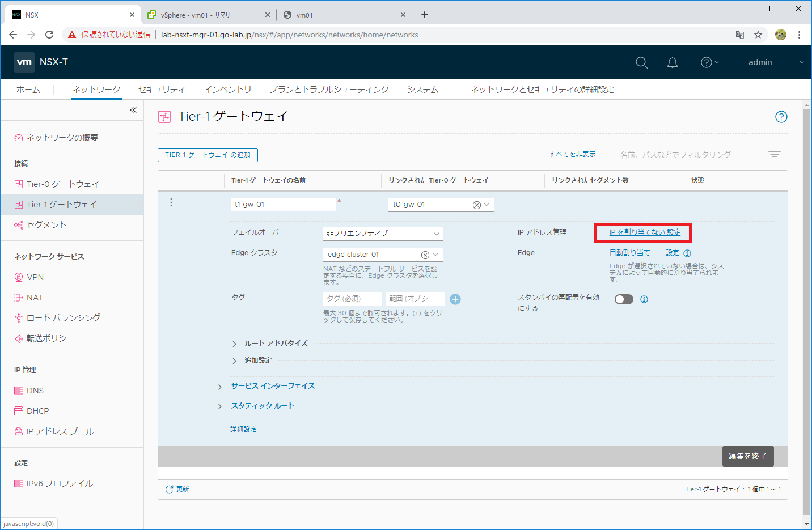Open the システム tab
This screenshot has width=812, height=530.
point(422,90)
